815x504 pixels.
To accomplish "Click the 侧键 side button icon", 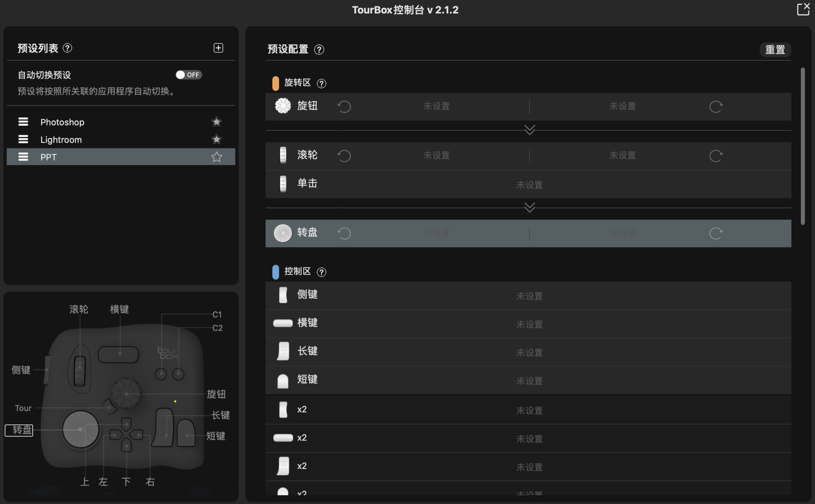I will point(283,294).
